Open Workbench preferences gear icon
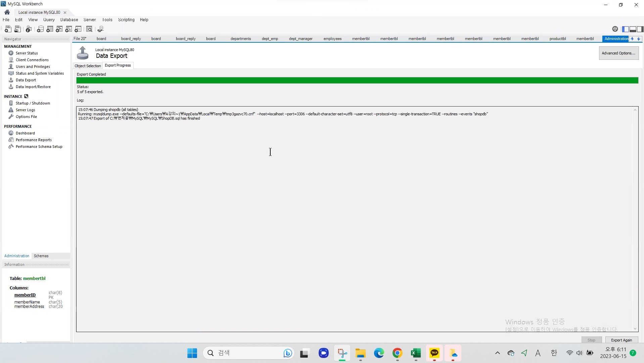Viewport: 644px width, 363px height. [615, 29]
